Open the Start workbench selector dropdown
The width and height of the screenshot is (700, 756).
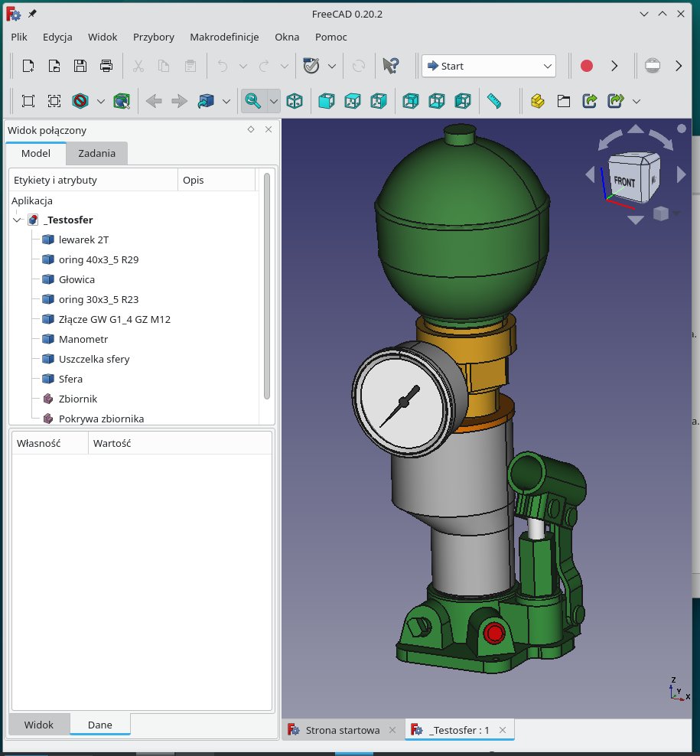tap(488, 66)
